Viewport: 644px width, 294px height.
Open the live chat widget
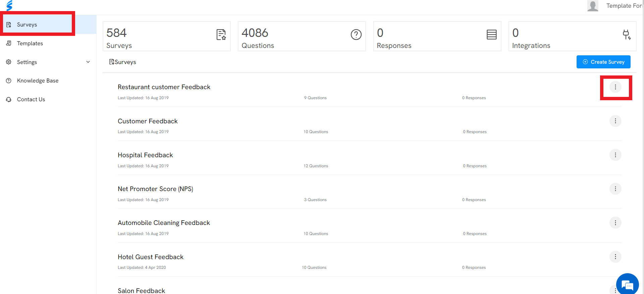627,284
